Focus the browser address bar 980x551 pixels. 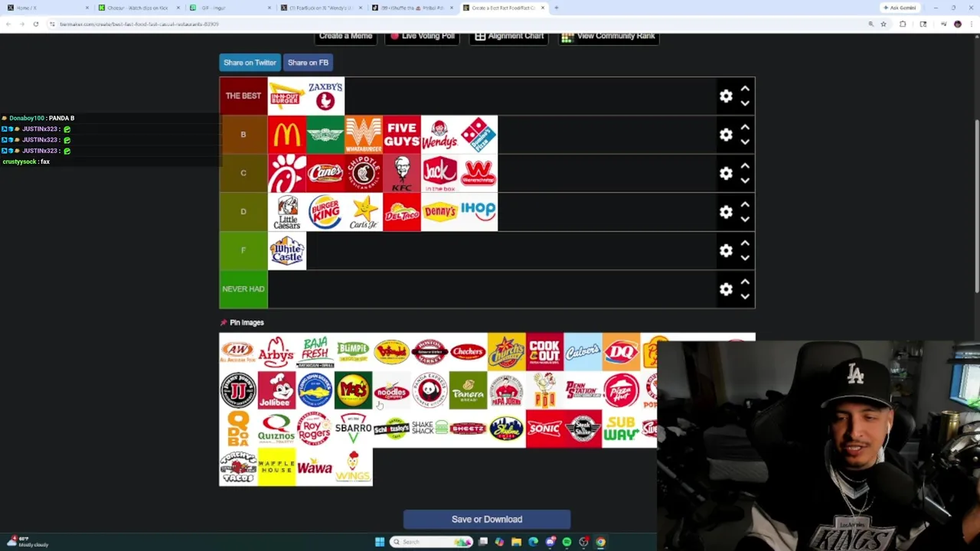(459, 24)
